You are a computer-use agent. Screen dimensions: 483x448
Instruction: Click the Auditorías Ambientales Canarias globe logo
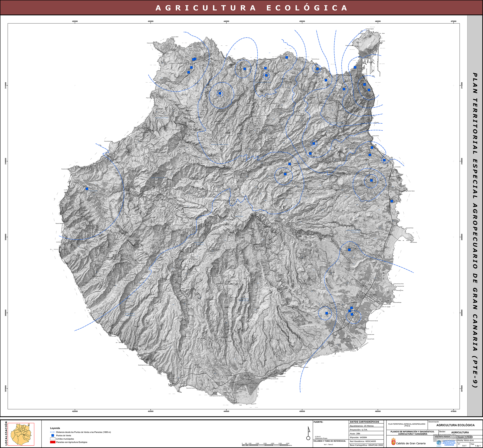point(439,443)
